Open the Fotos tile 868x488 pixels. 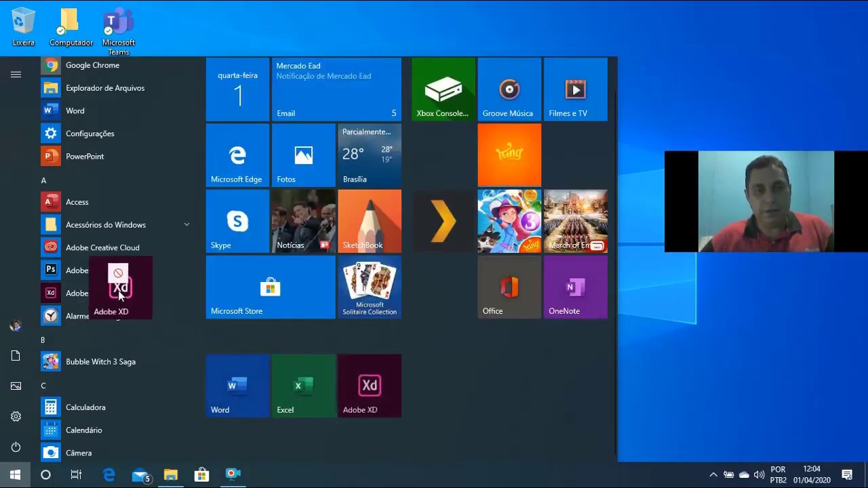tap(303, 155)
